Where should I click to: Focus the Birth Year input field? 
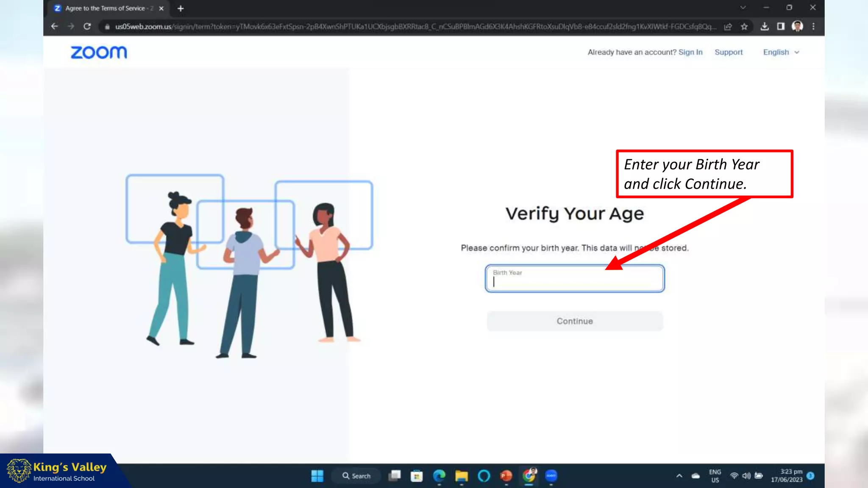click(x=574, y=279)
